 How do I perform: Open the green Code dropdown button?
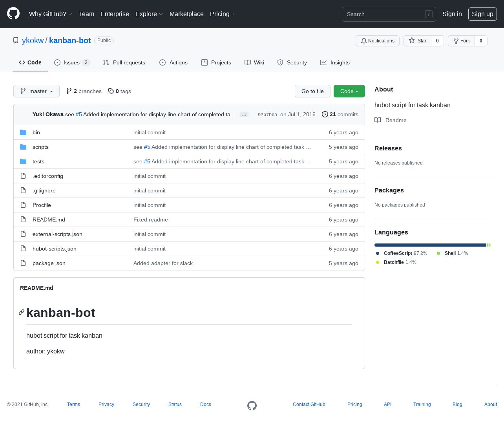(349, 91)
